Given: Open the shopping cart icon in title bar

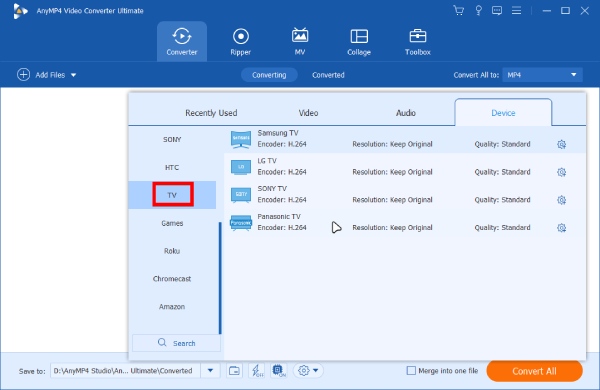Looking at the screenshot, I should [x=458, y=10].
